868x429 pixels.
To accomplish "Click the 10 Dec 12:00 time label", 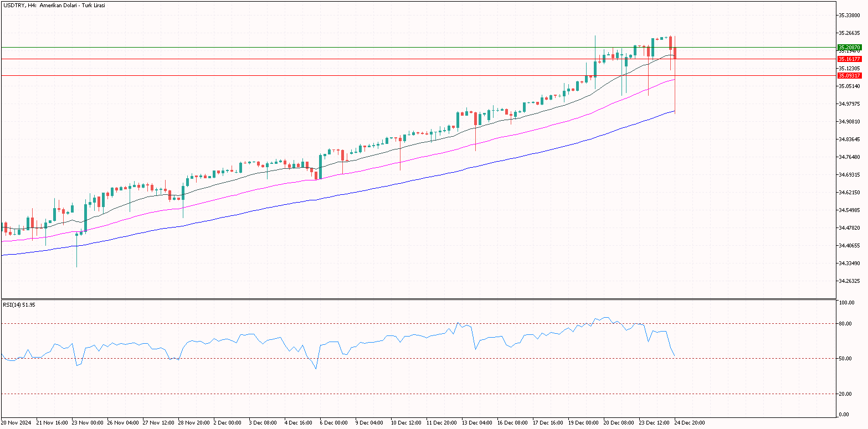I will pyautogui.click(x=407, y=423).
